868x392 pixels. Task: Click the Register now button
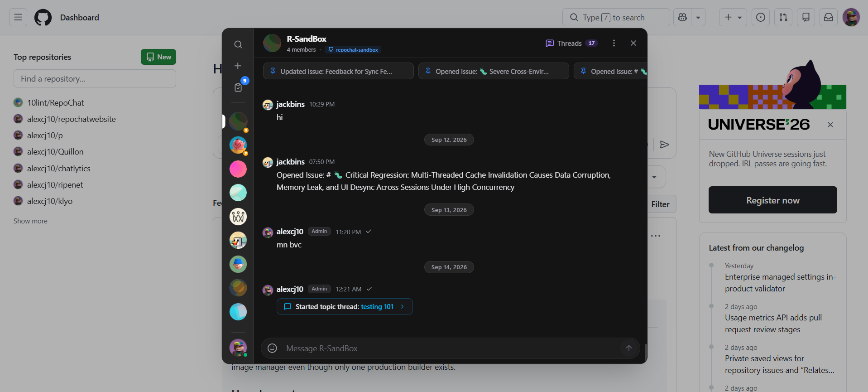coord(773,200)
